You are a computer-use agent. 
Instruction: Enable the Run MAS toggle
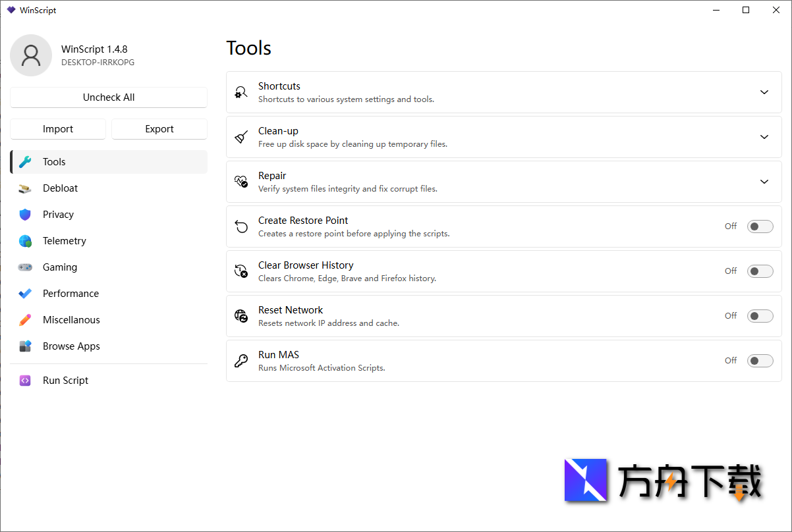point(760,361)
